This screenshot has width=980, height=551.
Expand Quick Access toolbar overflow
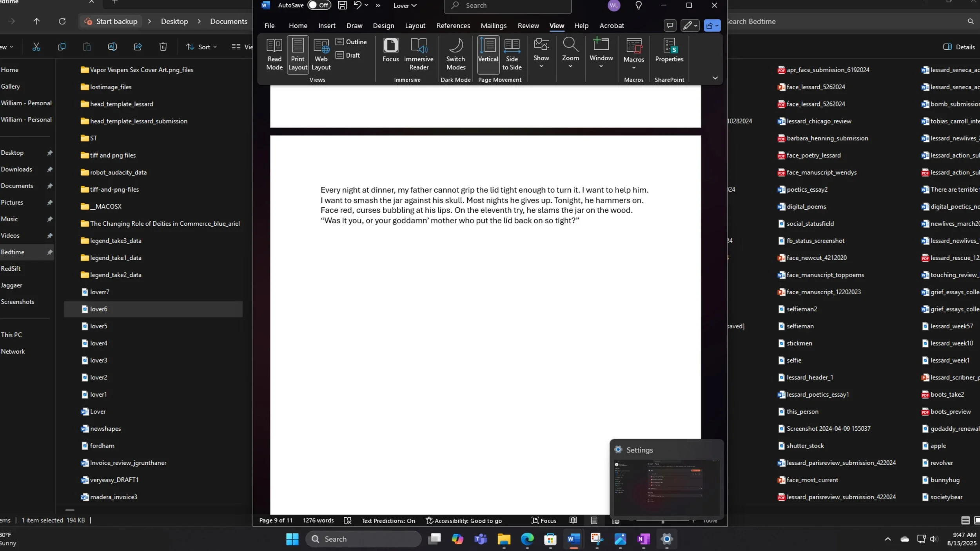coord(378,5)
